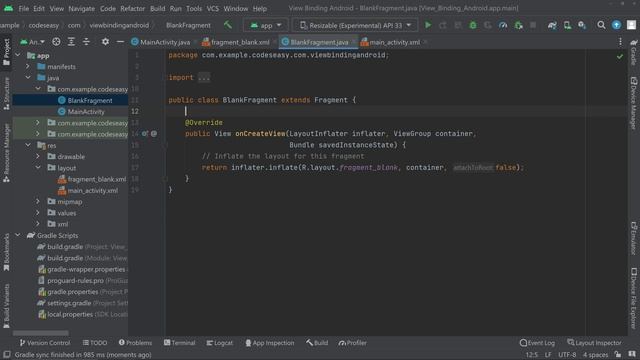
Task: Collapse the layout folder
Action: pyautogui.click(x=38, y=167)
